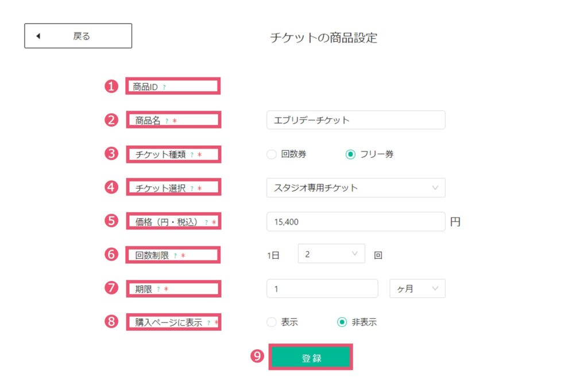Click the 商品名 text field

[356, 120]
